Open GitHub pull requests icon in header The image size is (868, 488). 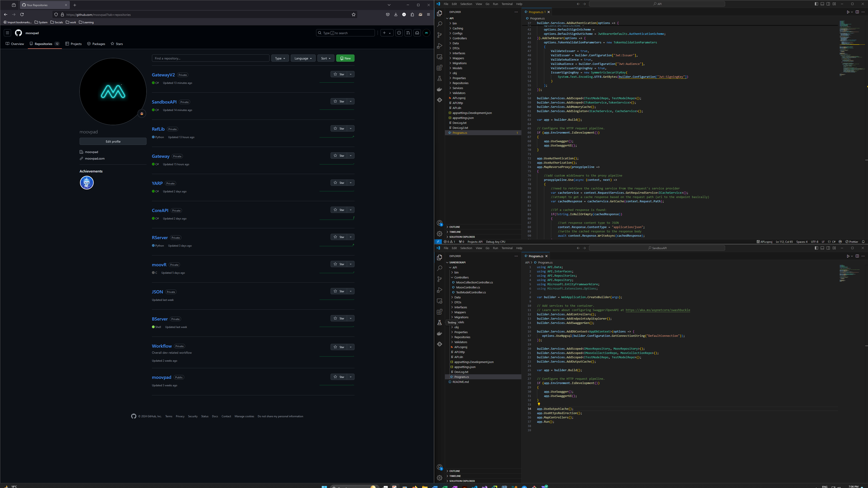[x=408, y=33]
